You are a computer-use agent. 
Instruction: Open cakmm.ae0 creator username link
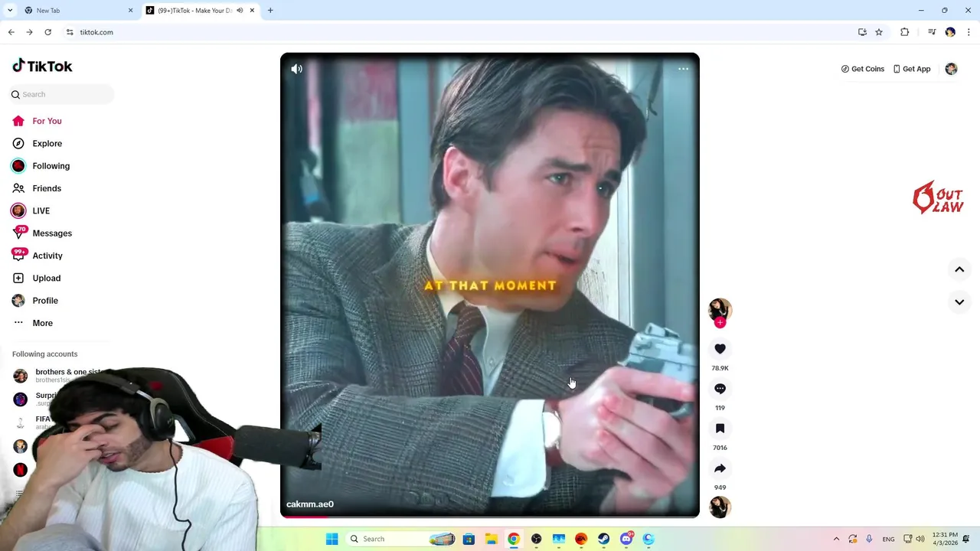(x=310, y=504)
